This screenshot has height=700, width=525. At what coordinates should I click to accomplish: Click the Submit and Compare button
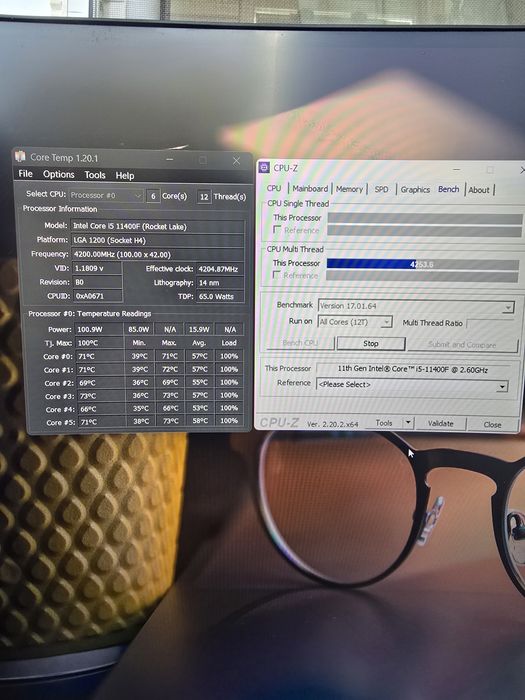point(462,344)
